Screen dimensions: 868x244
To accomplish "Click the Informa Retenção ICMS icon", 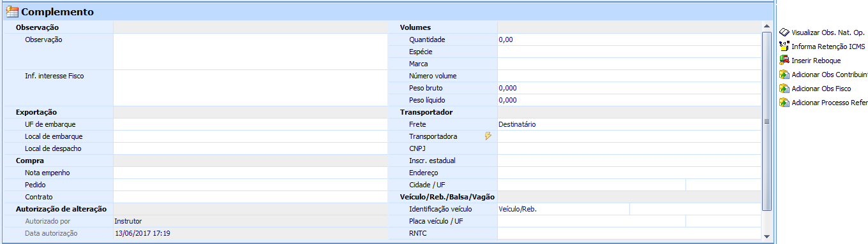I will pyautogui.click(x=784, y=47).
